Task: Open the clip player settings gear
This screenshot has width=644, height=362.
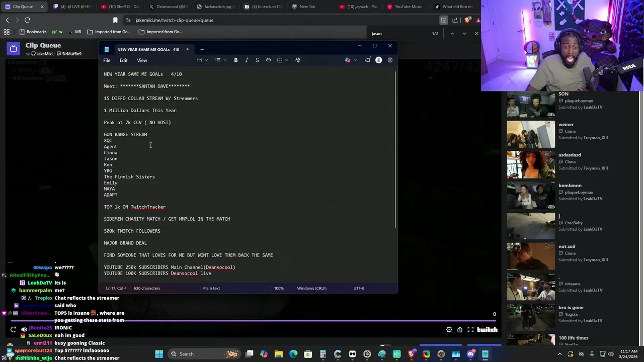Action: (x=449, y=330)
